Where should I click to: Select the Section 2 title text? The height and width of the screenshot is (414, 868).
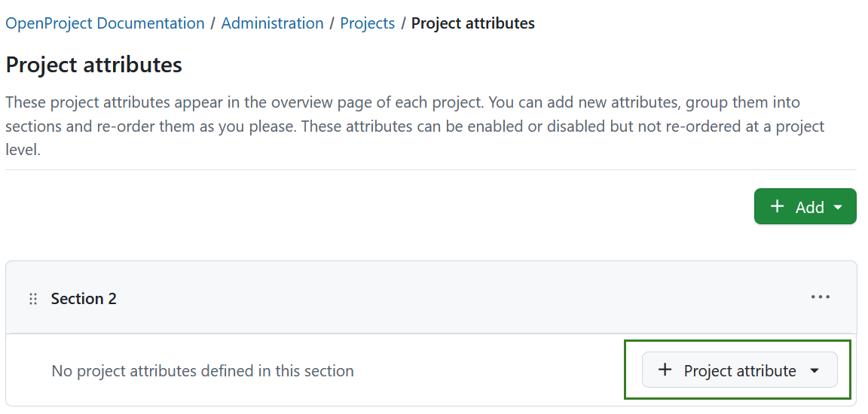[x=84, y=299]
